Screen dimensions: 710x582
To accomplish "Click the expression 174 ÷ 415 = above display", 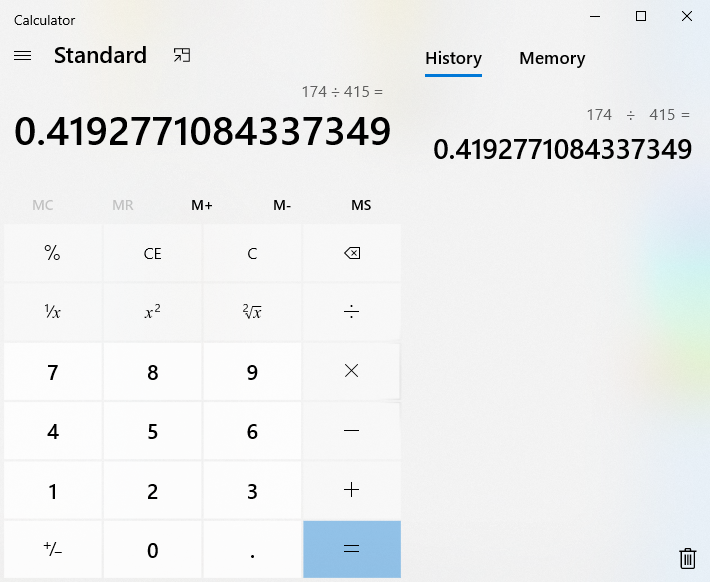I will click(x=342, y=92).
